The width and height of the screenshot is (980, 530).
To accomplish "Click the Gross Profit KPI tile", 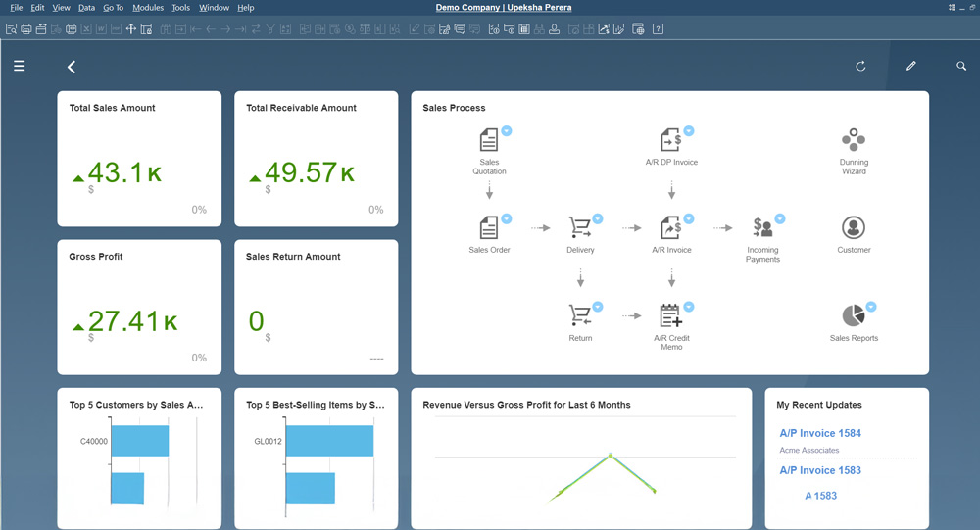I will click(139, 307).
